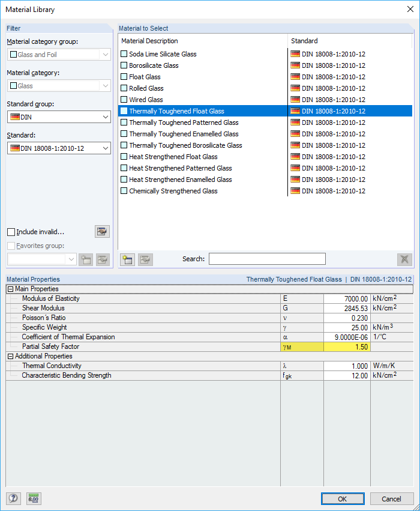420x511 pixels.
Task: Click color box of Soda Lime Silicate Glass
Action: click(124, 54)
